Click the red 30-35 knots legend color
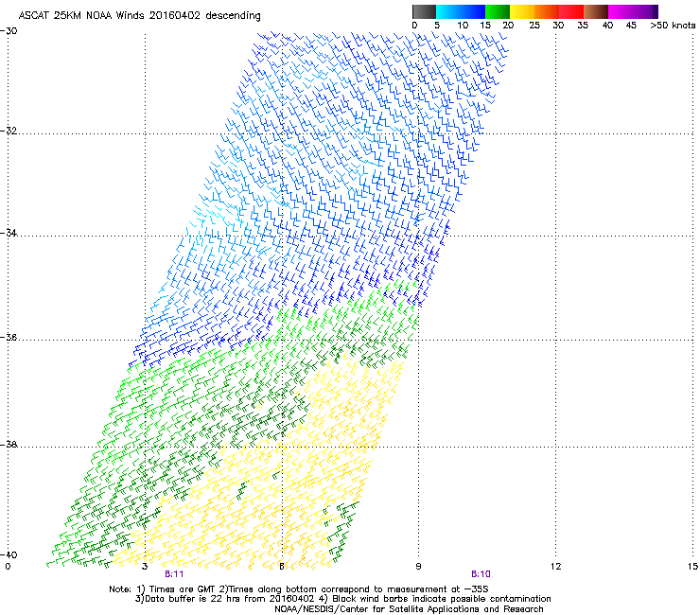This screenshot has width=700, height=615. [x=571, y=11]
